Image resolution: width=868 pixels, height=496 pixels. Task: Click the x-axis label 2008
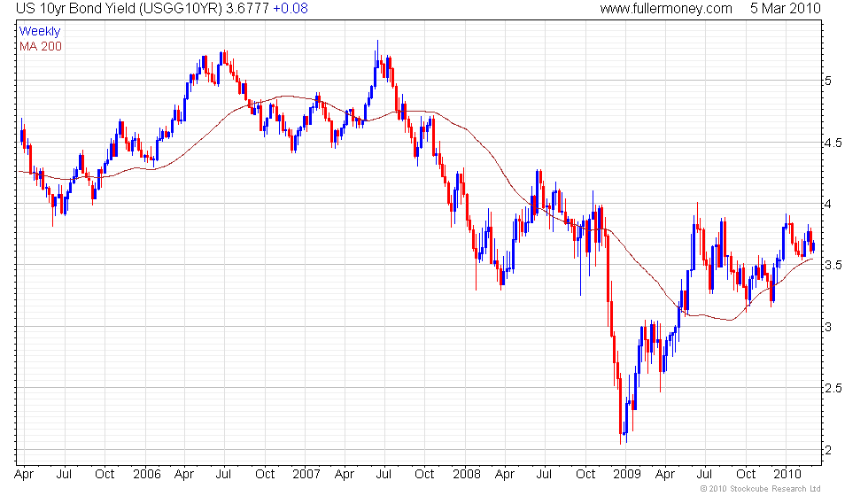click(x=467, y=475)
